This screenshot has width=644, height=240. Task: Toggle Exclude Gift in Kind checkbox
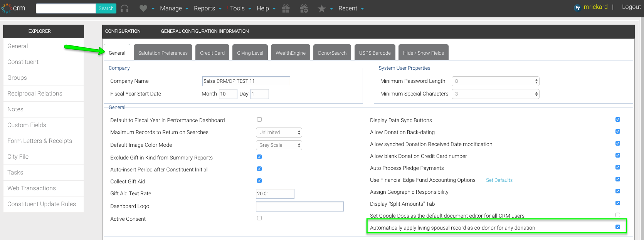coord(259,157)
